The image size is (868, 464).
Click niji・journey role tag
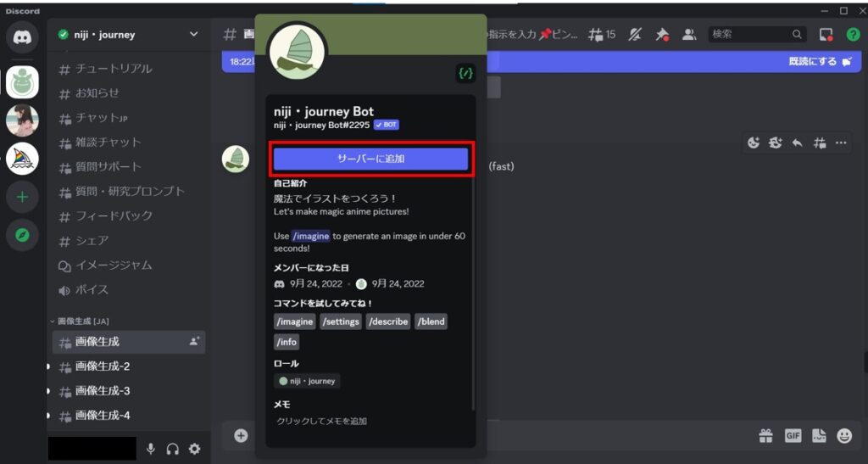(x=307, y=381)
